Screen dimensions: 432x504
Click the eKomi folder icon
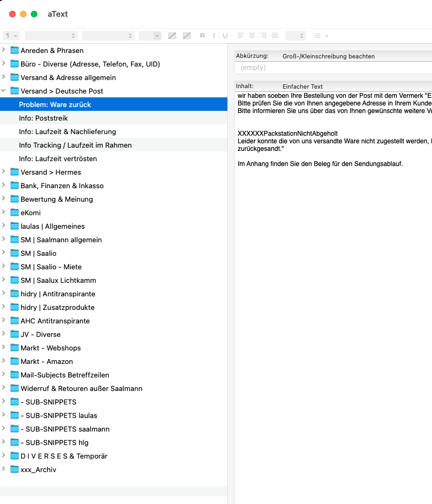pyautogui.click(x=15, y=213)
